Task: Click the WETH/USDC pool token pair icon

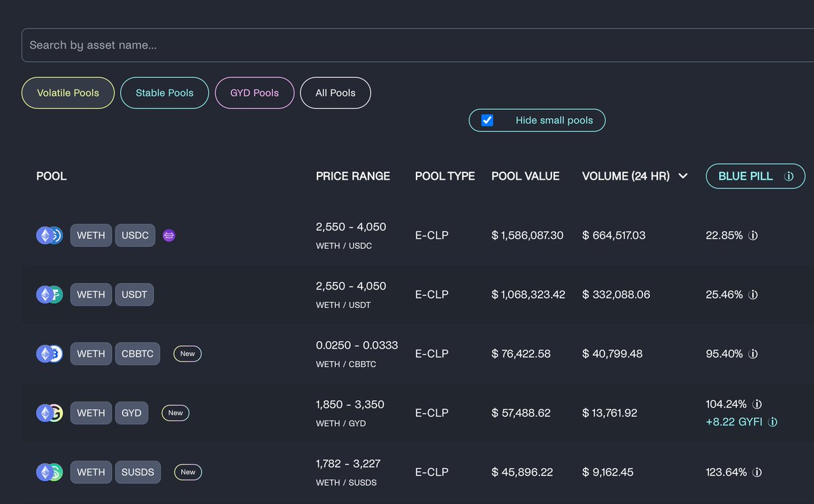Action: tap(50, 235)
